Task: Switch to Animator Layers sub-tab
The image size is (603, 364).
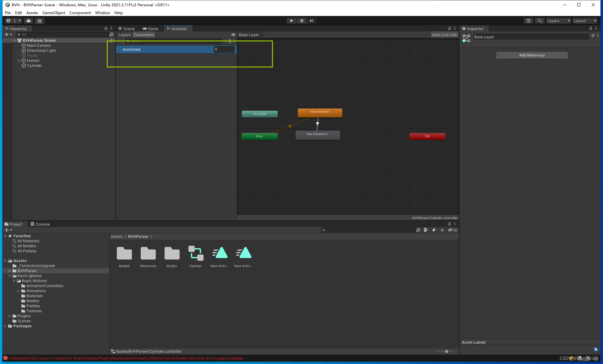Action: coord(124,35)
